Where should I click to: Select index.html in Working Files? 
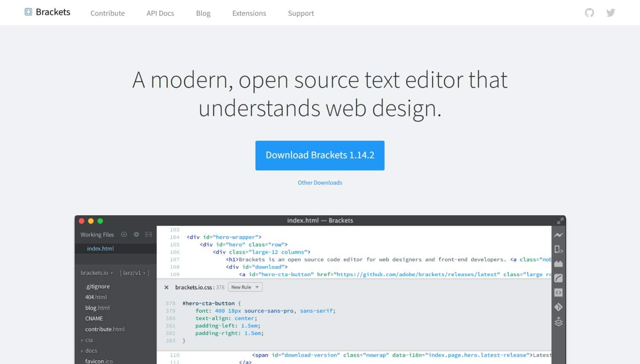point(100,248)
